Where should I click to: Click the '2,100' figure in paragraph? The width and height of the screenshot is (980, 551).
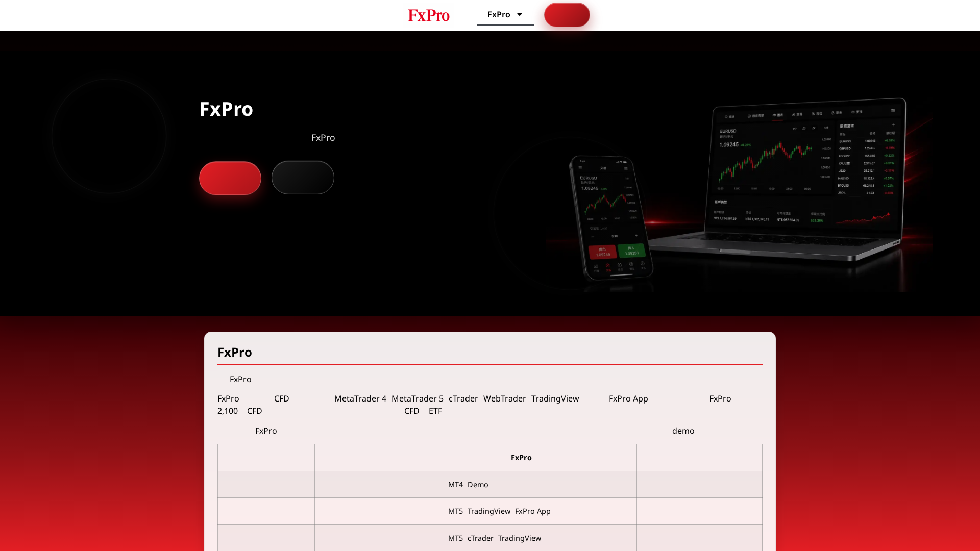(228, 411)
